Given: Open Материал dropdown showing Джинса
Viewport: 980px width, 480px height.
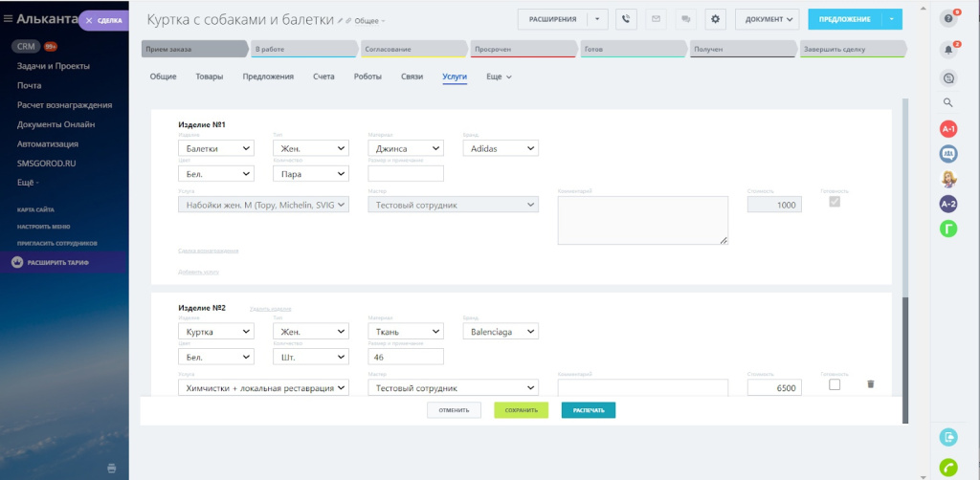Looking at the screenshot, I should pos(406,148).
